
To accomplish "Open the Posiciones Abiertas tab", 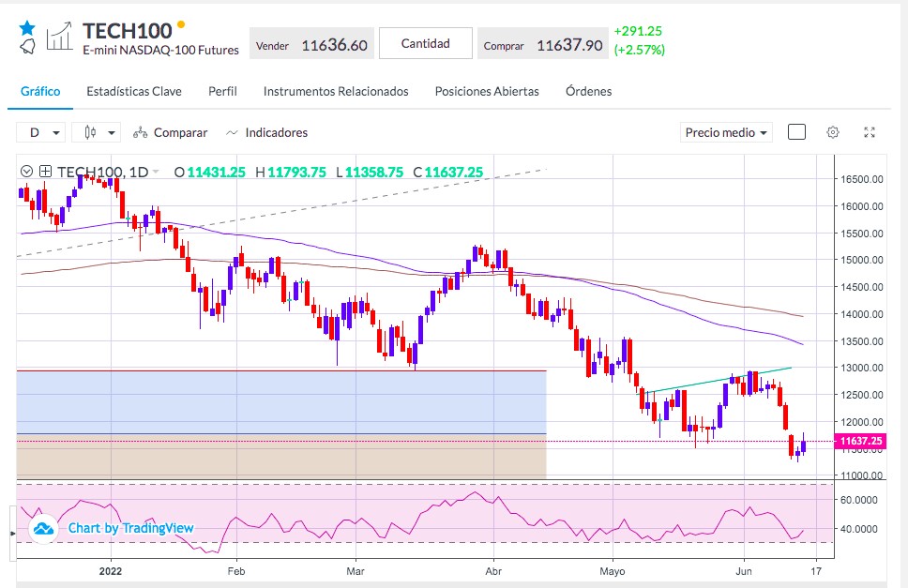I will click(487, 92).
